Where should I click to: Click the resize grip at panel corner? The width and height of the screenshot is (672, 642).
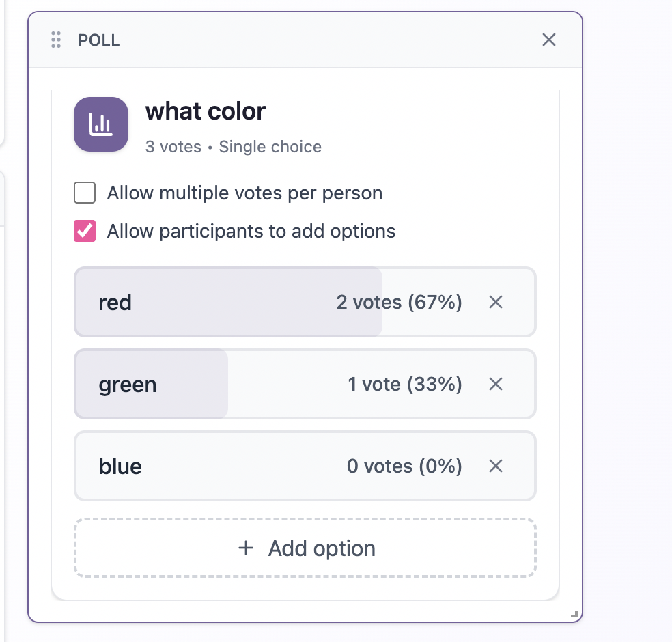tap(575, 615)
